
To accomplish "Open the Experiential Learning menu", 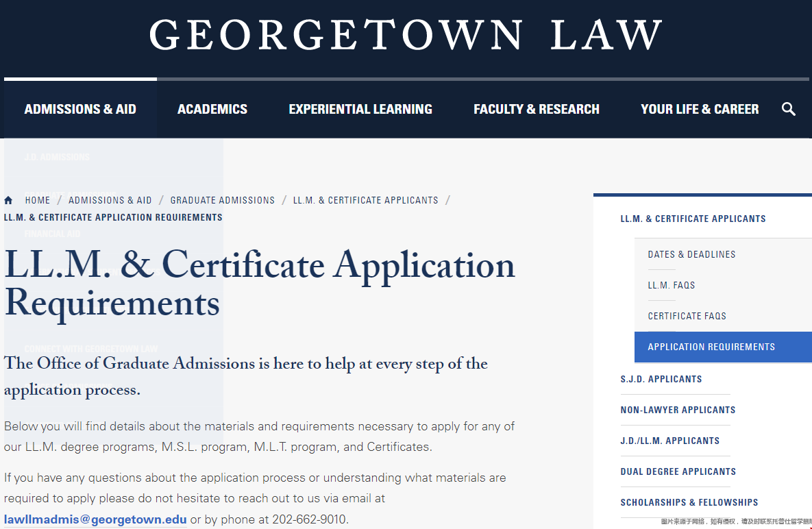I will pyautogui.click(x=360, y=109).
